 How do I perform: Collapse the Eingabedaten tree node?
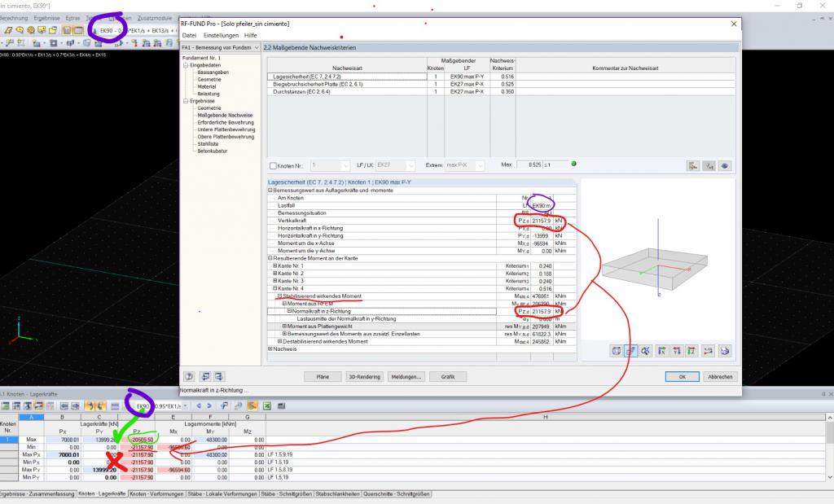tap(186, 65)
